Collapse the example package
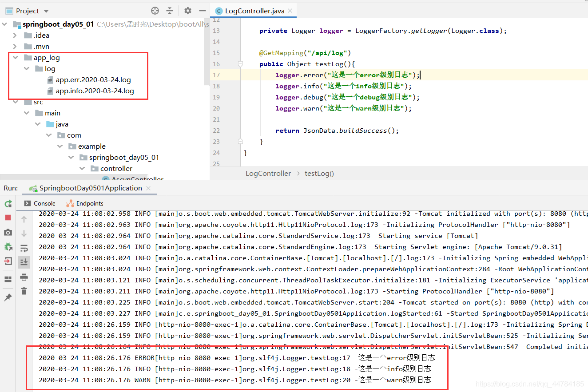Viewport: 588px width, 392px height. pos(60,147)
